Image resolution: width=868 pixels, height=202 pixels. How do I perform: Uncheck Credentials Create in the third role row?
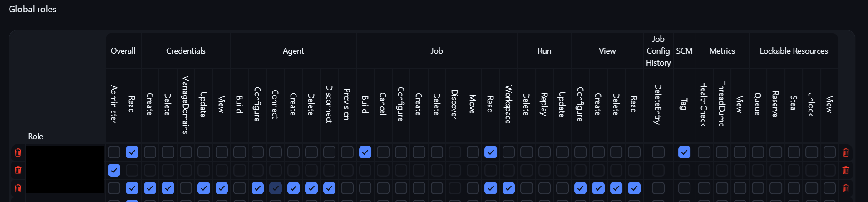[150, 188]
